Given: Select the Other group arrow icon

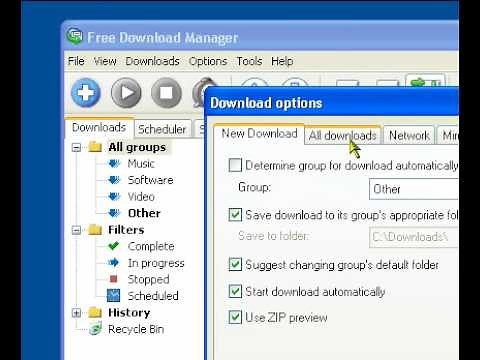Looking at the screenshot, I should [114, 213].
